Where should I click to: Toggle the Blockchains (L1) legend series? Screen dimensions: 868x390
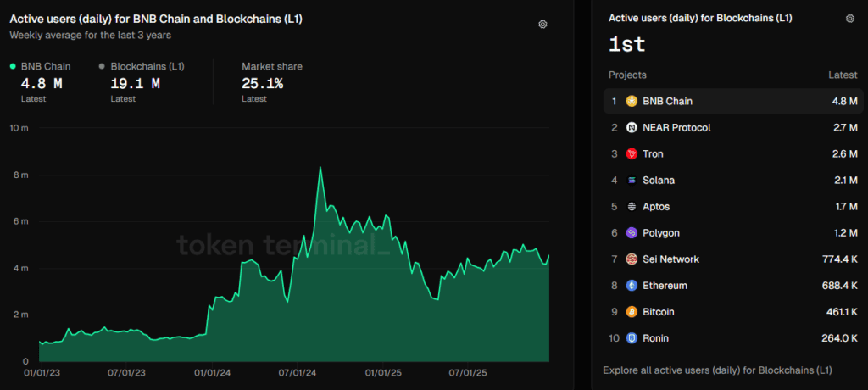click(142, 66)
